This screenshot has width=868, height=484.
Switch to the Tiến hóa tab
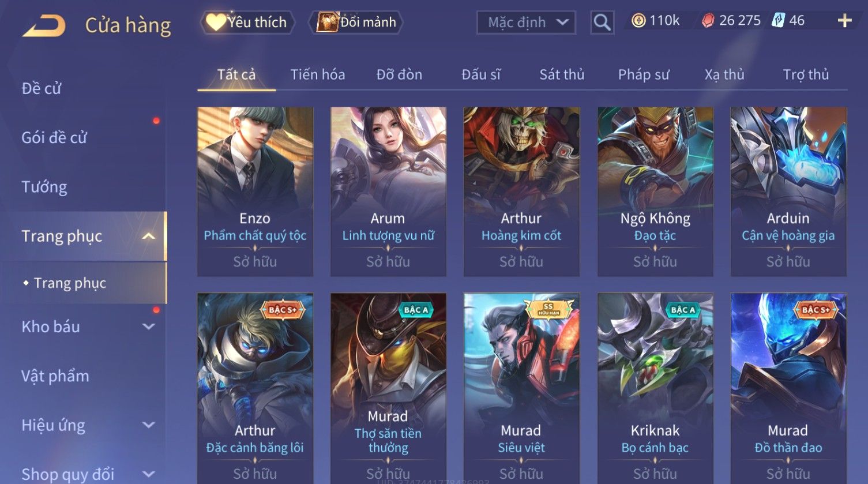(x=318, y=74)
